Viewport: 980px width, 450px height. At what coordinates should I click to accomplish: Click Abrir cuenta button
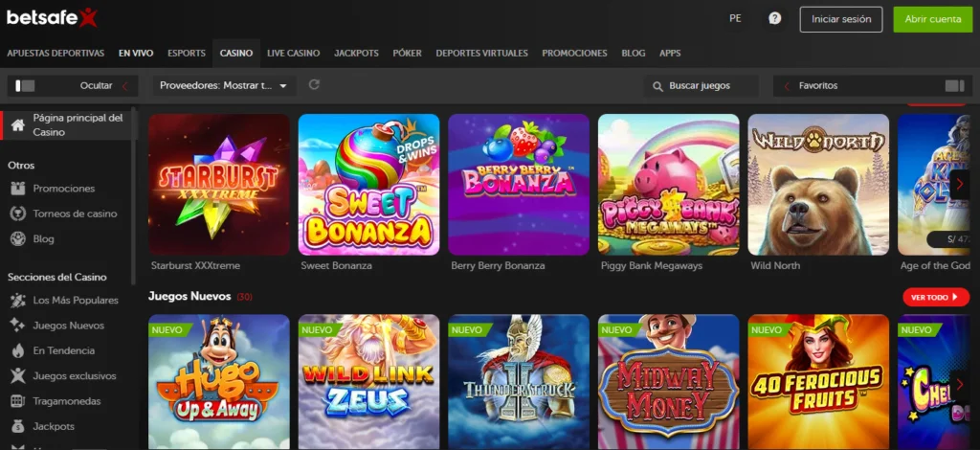coord(933,19)
